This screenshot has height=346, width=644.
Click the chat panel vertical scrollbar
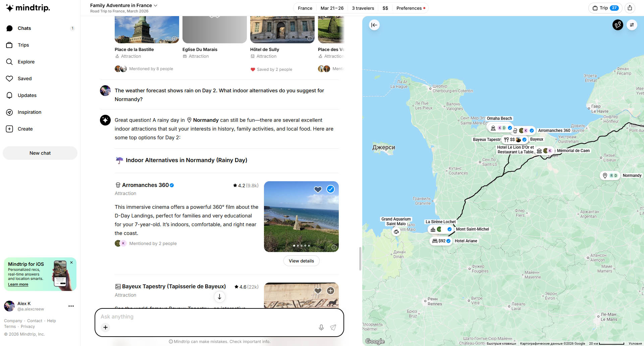(x=360, y=258)
